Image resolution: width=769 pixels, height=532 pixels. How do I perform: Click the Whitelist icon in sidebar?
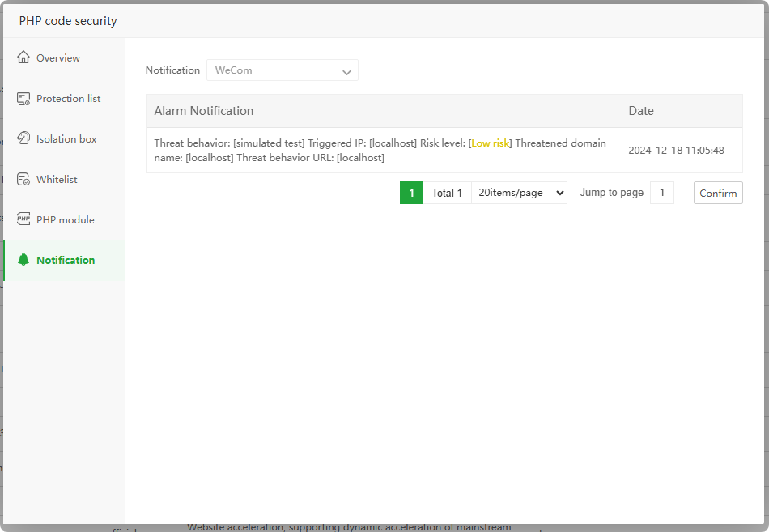tap(23, 180)
